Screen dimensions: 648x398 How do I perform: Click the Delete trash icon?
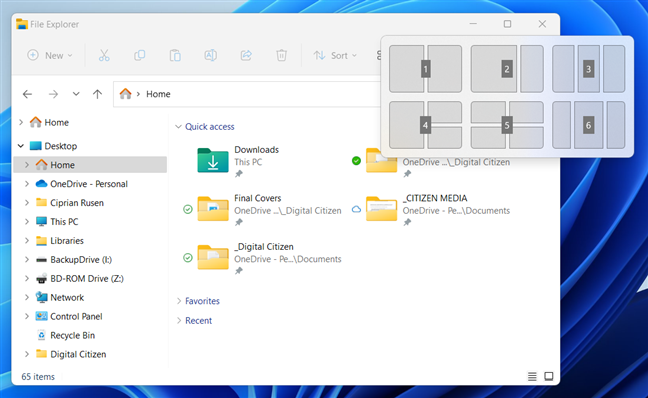[281, 55]
